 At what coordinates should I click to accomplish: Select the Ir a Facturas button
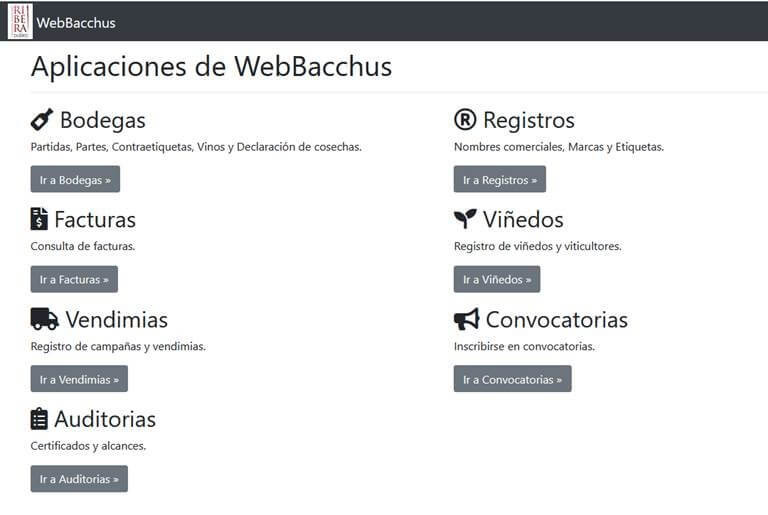click(74, 279)
